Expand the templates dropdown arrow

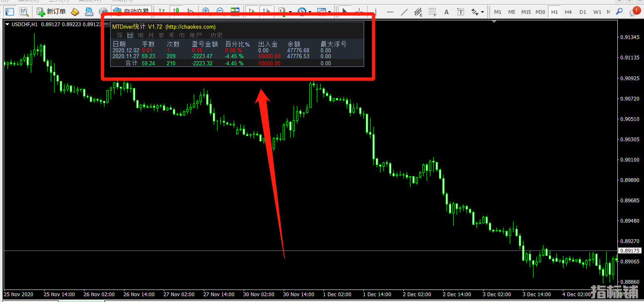pos(329,12)
